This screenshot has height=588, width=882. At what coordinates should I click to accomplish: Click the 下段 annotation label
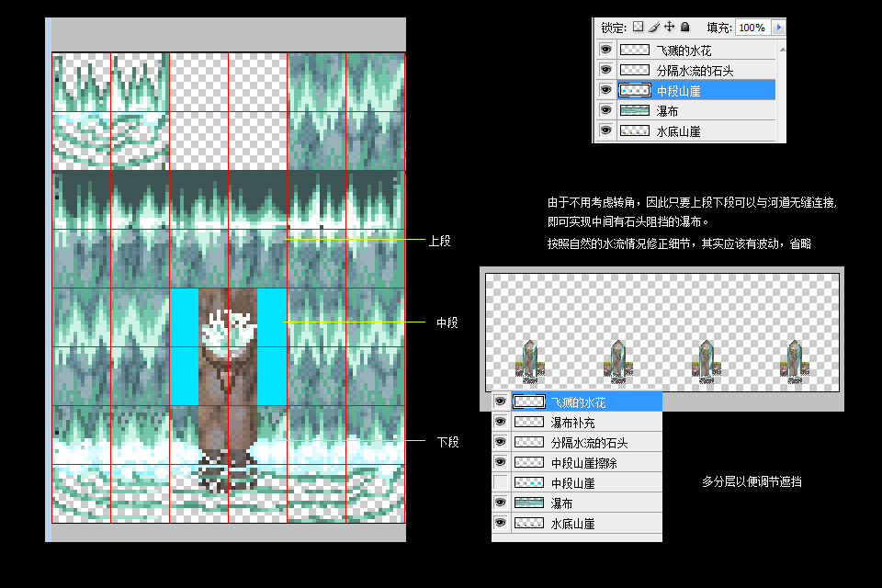click(447, 442)
